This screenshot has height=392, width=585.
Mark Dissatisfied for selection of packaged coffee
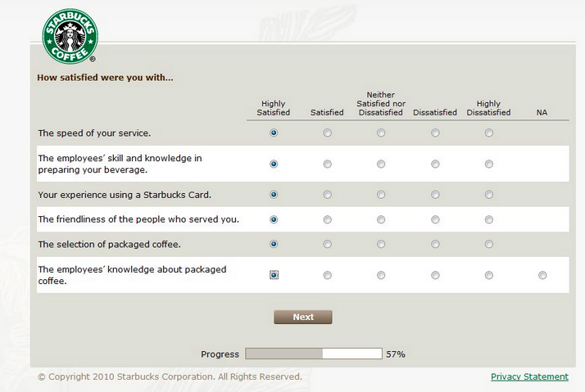[435, 244]
